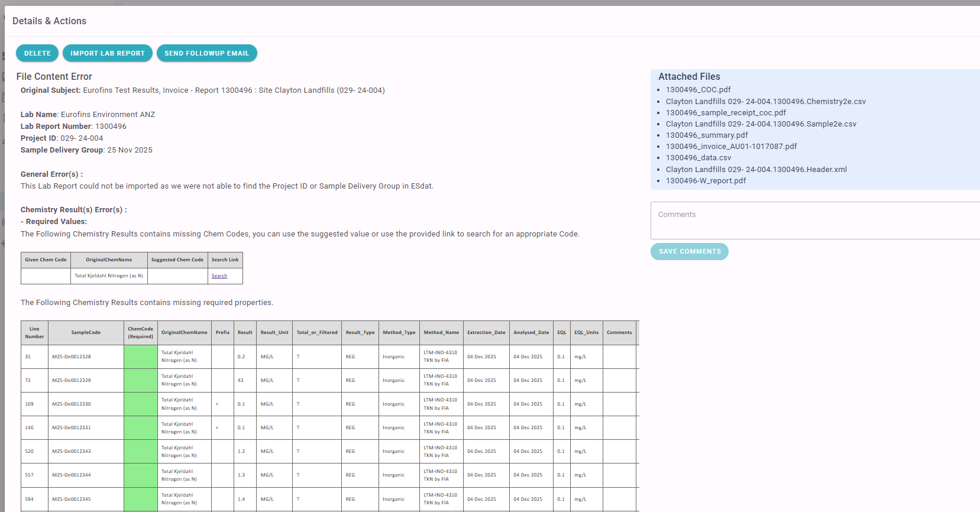Save the comments

click(690, 251)
